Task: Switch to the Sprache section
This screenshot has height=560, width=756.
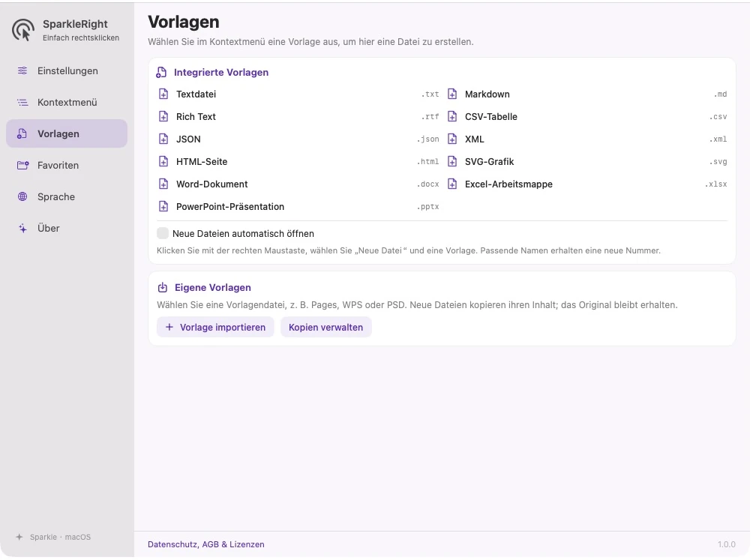Action: tap(67, 196)
